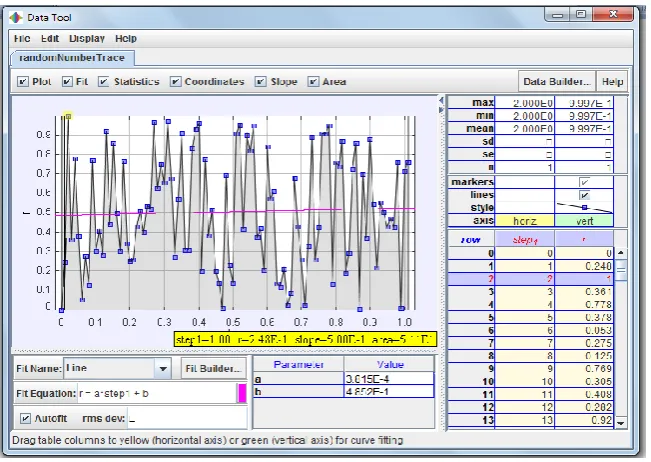The height and width of the screenshot is (462, 651).
Task: Click the table scrollbar down arrow
Action: click(621, 423)
